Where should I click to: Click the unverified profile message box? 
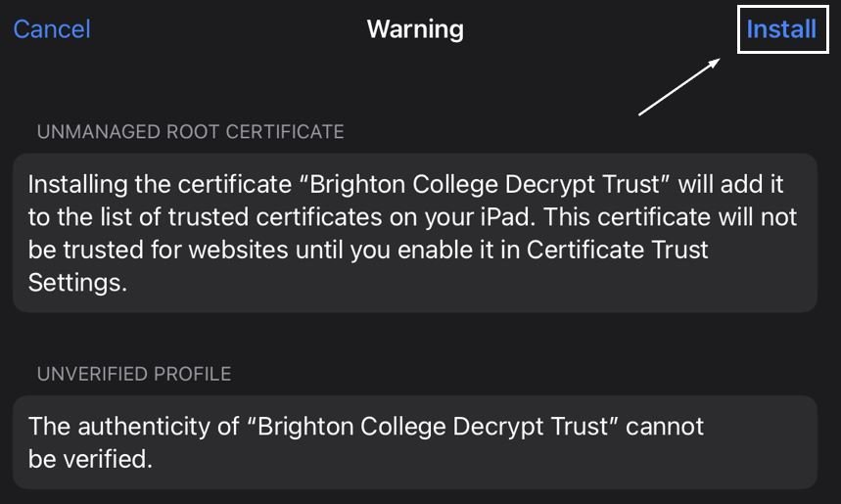pos(414,442)
